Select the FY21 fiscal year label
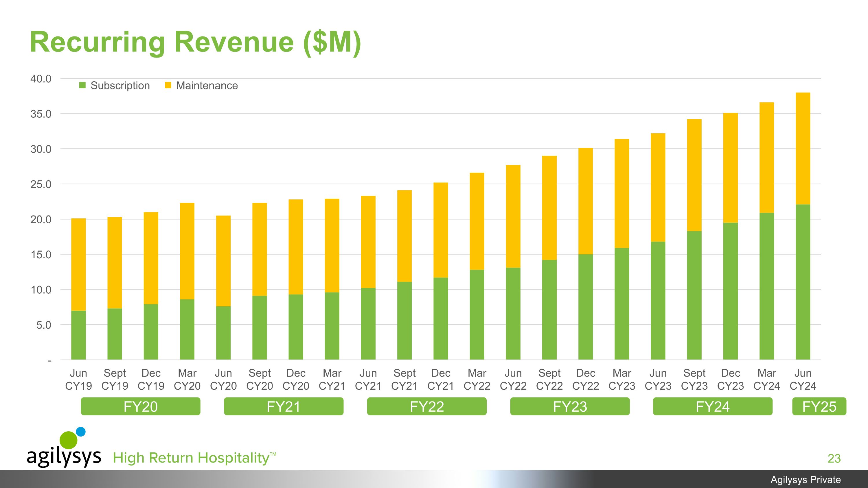868x488 pixels. 284,406
